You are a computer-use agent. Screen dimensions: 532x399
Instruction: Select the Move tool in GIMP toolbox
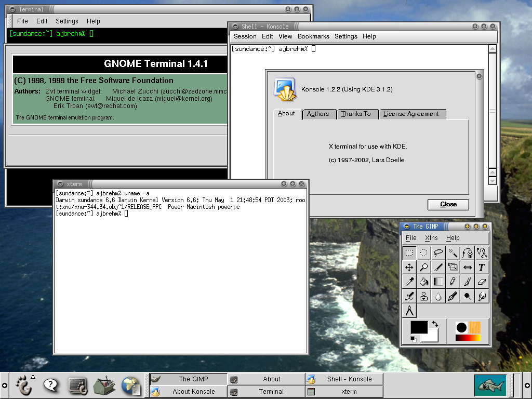(x=409, y=268)
